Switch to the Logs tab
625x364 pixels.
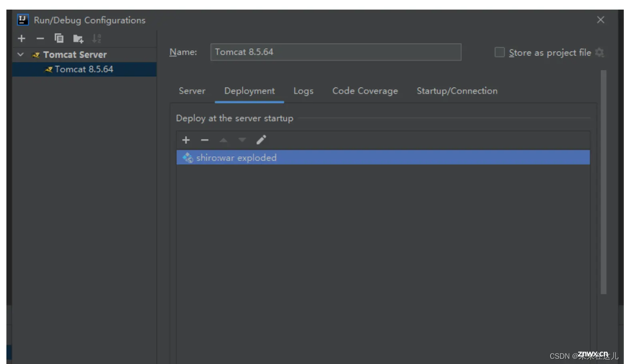pos(304,91)
